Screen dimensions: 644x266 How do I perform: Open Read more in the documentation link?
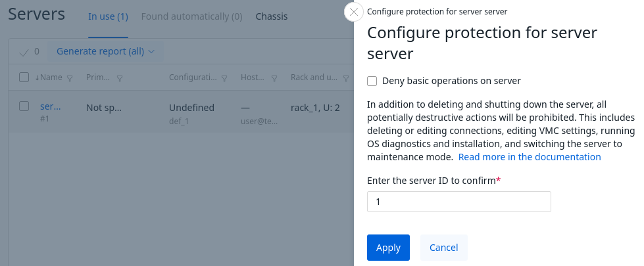coord(530,157)
